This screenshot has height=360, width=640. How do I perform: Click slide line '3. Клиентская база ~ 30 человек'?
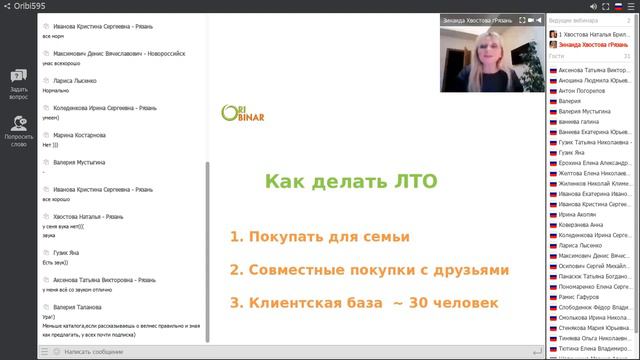point(364,303)
